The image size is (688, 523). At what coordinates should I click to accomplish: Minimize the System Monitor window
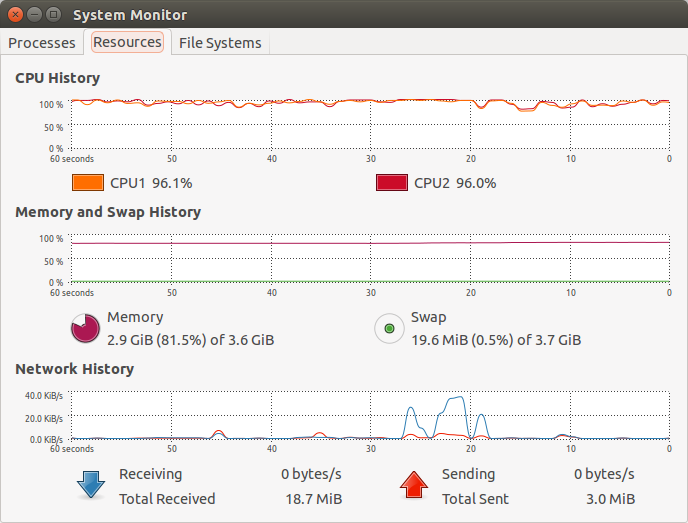pyautogui.click(x=34, y=14)
